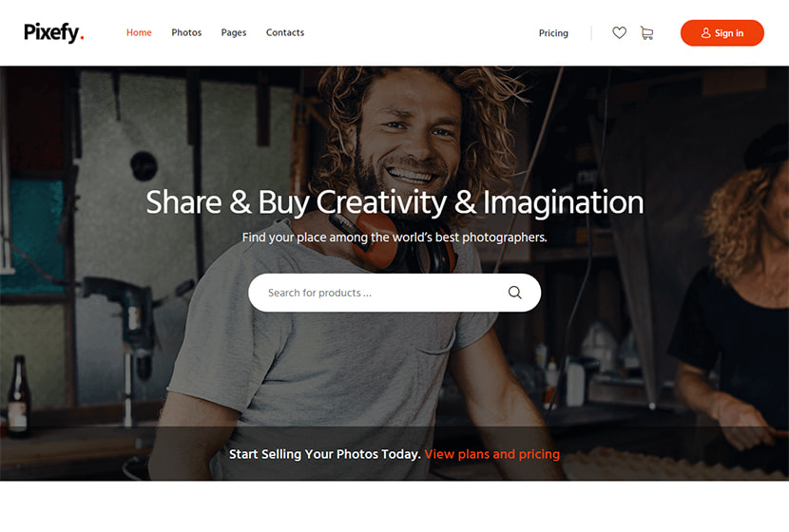Go to the Home menu item
This screenshot has height=532, width=789.
tap(139, 32)
